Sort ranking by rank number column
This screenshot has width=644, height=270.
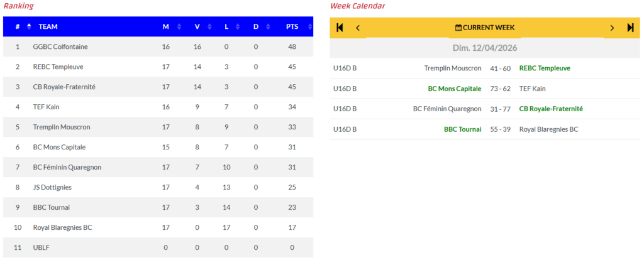point(18,27)
